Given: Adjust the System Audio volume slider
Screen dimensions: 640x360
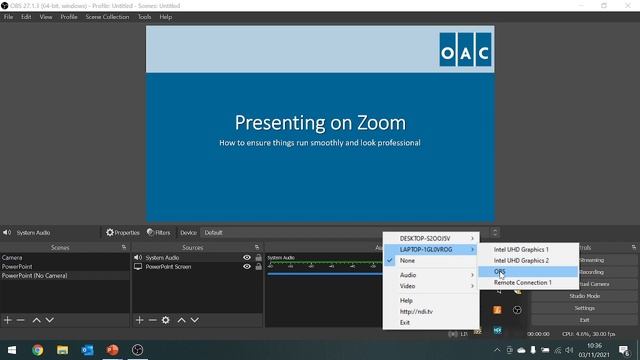Looking at the screenshot, I should tap(324, 274).
